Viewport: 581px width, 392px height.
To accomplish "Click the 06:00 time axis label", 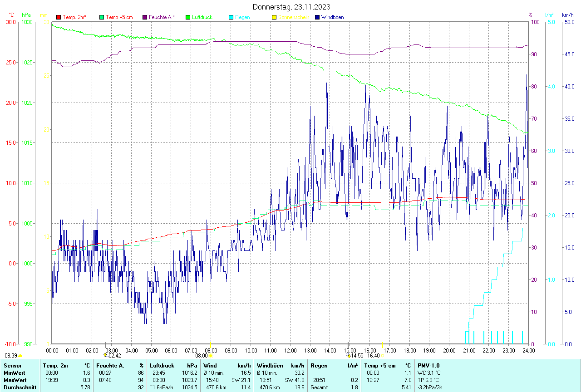I will pos(171,350).
